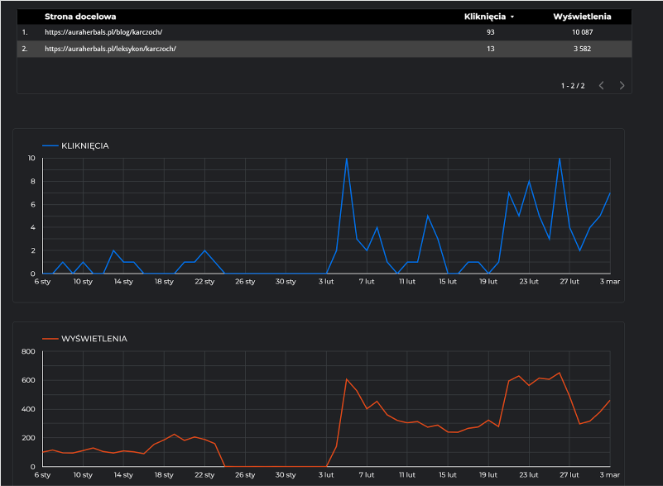The image size is (663, 486).
Task: Click row number 1 in the table
Action: [24, 32]
